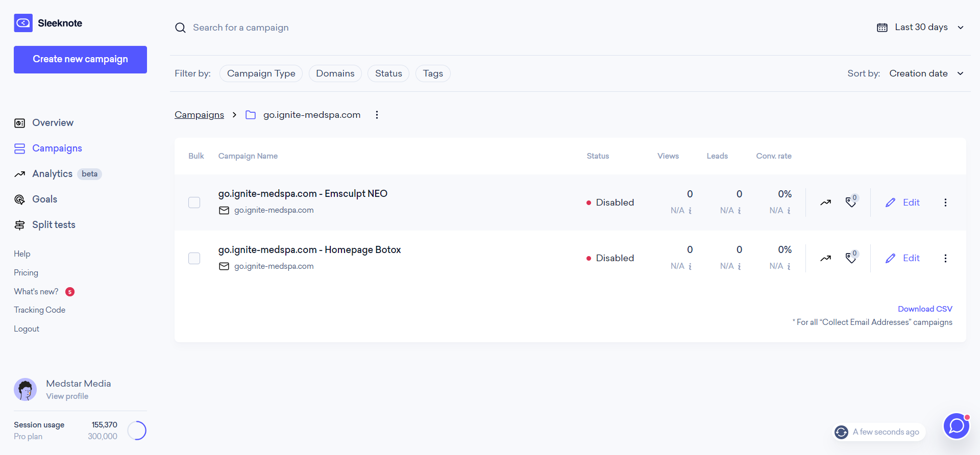980x455 pixels.
Task: Check the Emsculpt NEO campaign checkbox
Action: pyautogui.click(x=194, y=203)
